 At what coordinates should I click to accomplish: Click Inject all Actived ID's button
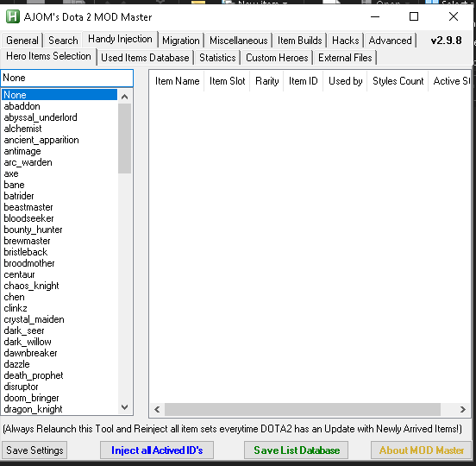(157, 450)
